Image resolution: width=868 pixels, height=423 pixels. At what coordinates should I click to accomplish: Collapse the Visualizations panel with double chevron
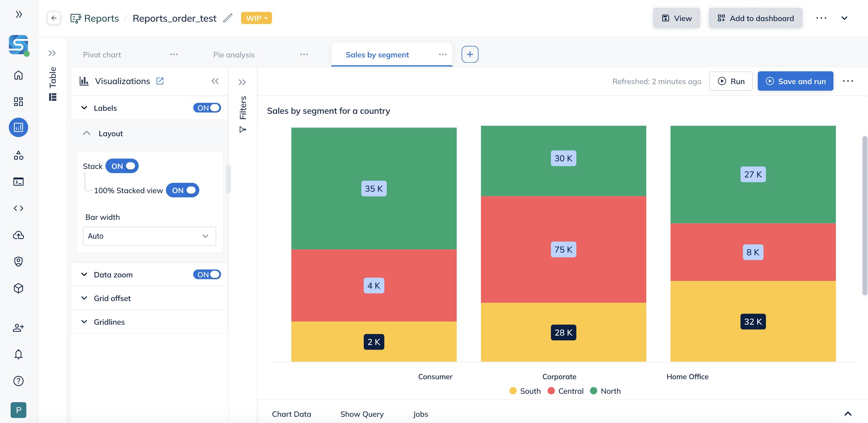[215, 81]
